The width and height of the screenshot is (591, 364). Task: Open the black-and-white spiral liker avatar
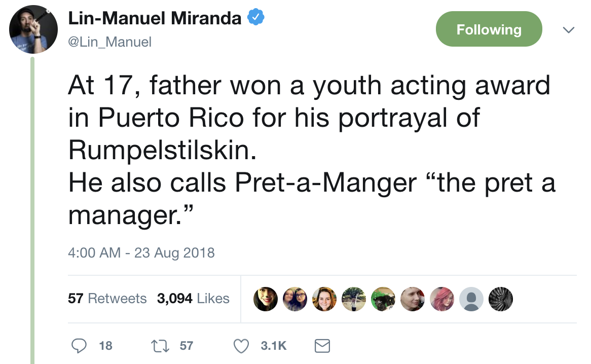tap(501, 299)
